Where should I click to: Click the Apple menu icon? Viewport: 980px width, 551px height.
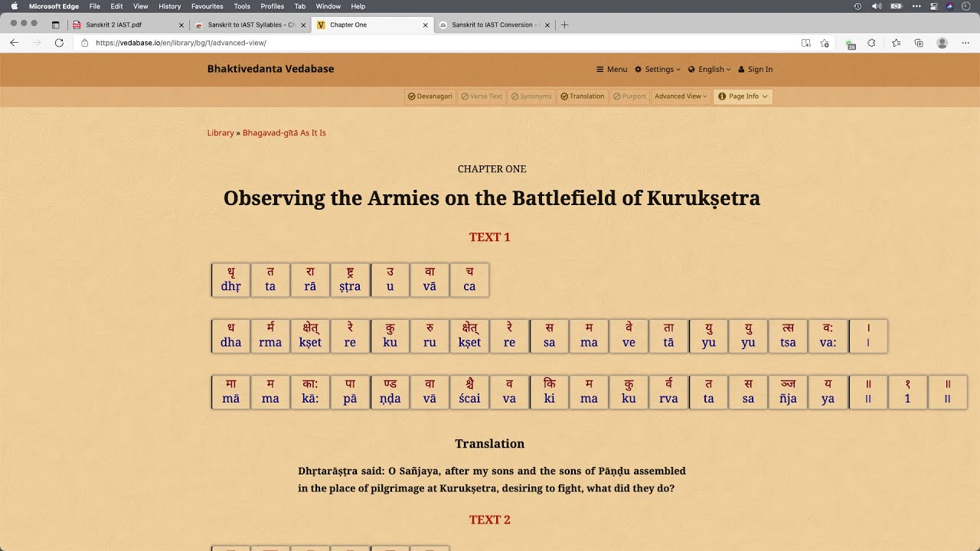click(x=14, y=6)
